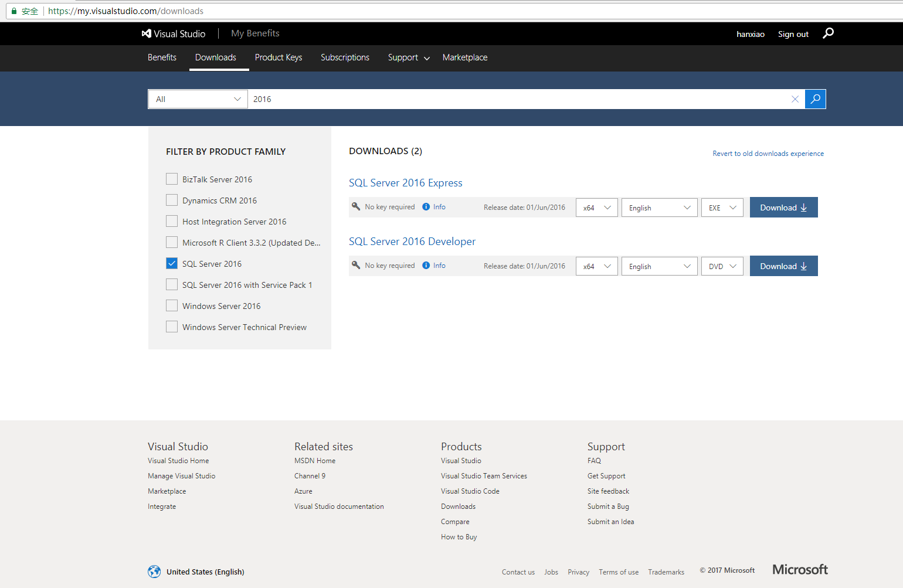Click the globe icon beside United States (English)
The image size is (903, 588).
click(154, 572)
